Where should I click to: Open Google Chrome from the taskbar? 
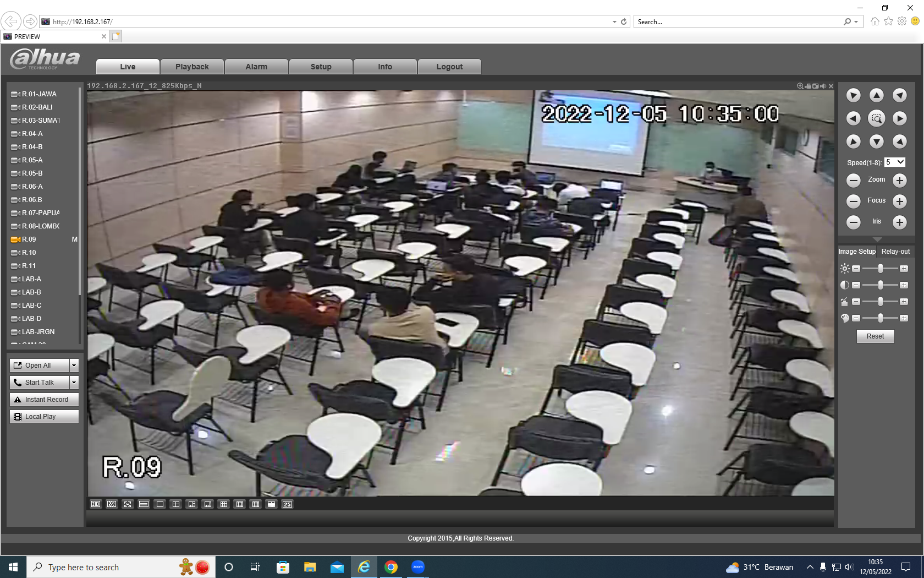coord(391,567)
